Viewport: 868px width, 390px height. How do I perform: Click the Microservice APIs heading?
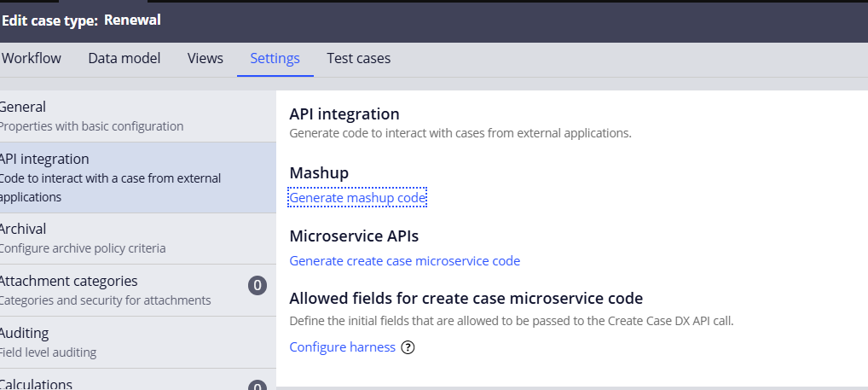pyautogui.click(x=354, y=236)
